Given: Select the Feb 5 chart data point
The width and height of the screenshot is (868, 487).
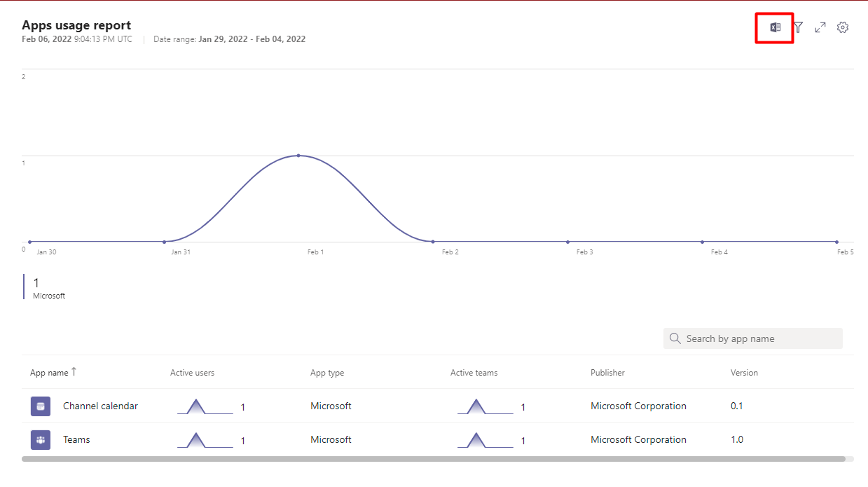Looking at the screenshot, I should [x=836, y=242].
